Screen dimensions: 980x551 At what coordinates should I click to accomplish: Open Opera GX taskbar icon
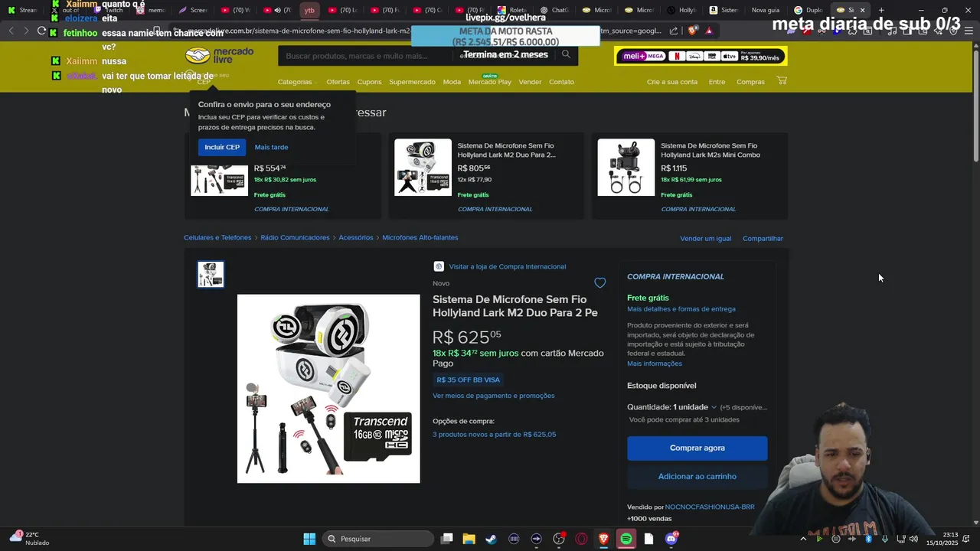[x=581, y=539]
